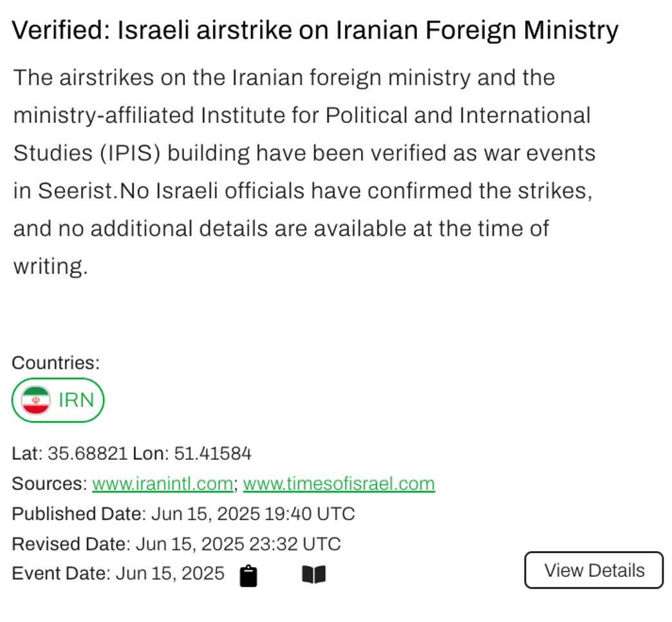This screenshot has height=622, width=672.
Task: Click the Iran flag icon
Action: [x=35, y=401]
